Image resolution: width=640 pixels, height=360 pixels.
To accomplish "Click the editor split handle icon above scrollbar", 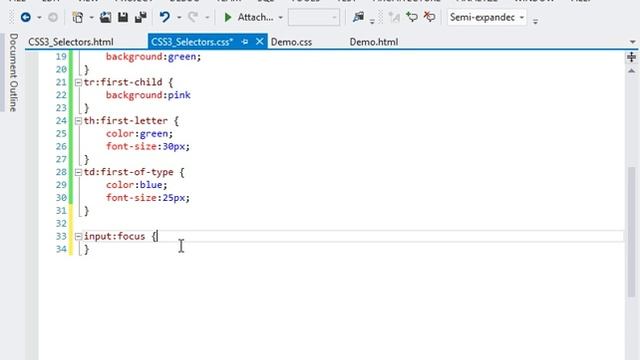I will pyautogui.click(x=631, y=57).
